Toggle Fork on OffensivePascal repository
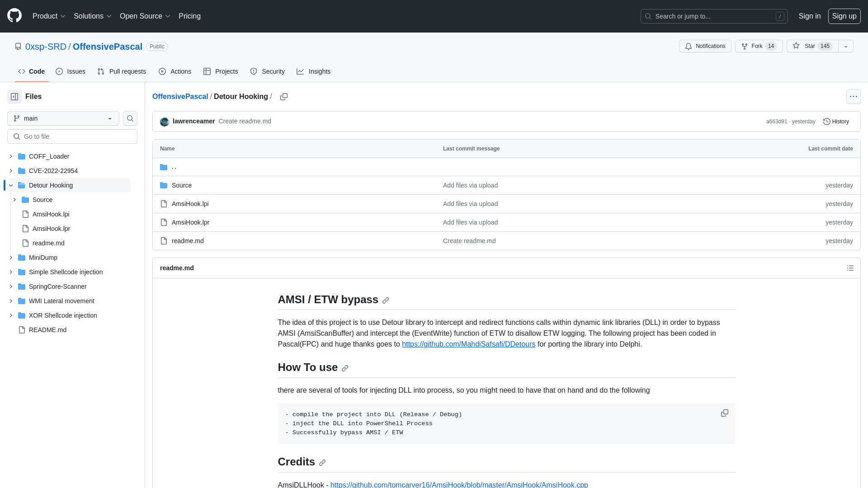The height and width of the screenshot is (488, 868). tap(758, 46)
